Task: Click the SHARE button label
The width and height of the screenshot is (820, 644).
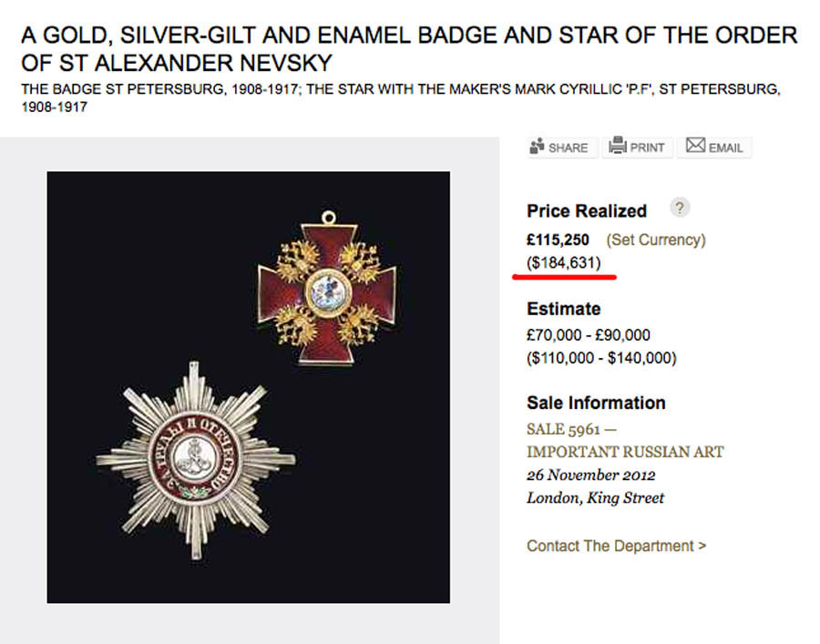Action: [x=568, y=148]
